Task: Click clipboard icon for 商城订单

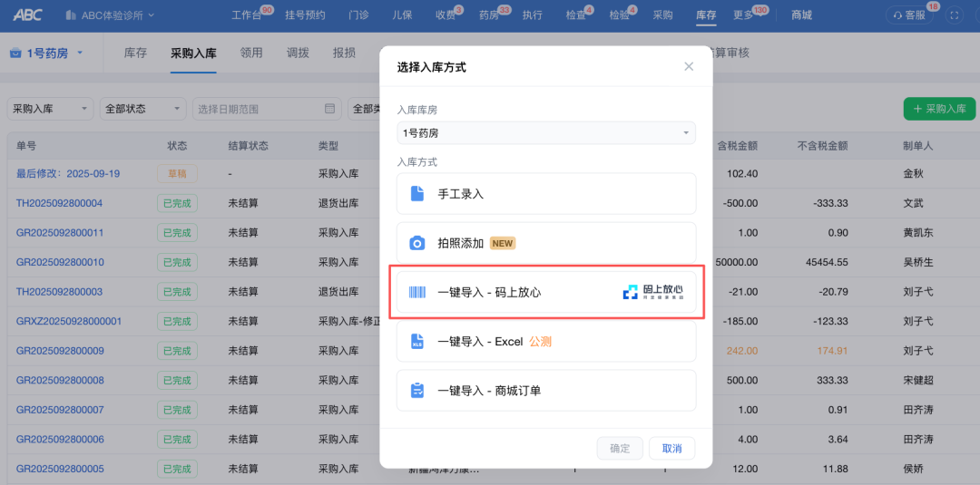Action: pyautogui.click(x=416, y=391)
